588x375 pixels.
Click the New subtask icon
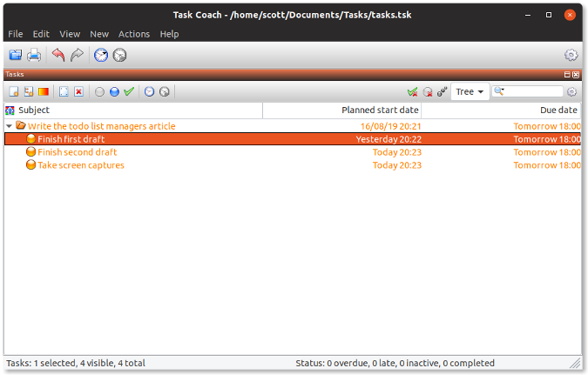pos(29,91)
